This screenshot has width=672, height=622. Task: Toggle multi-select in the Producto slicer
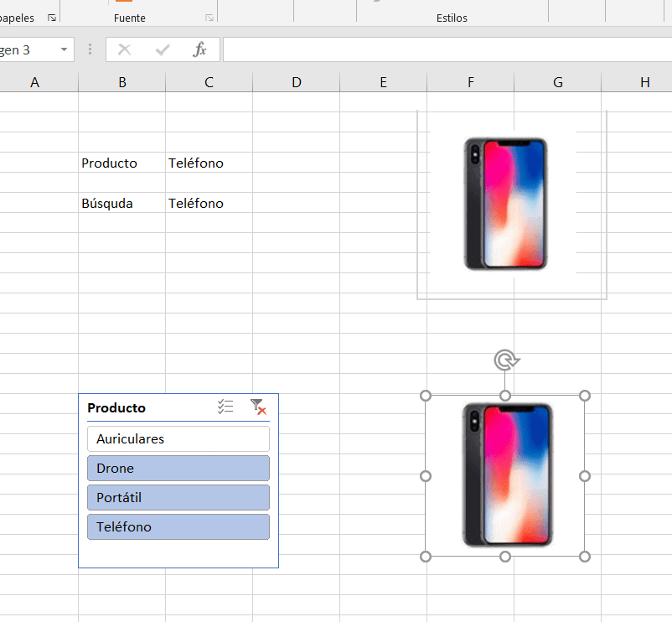point(225,407)
